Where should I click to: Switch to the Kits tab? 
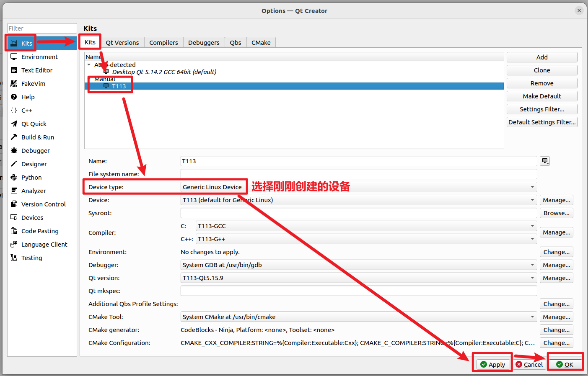click(90, 42)
